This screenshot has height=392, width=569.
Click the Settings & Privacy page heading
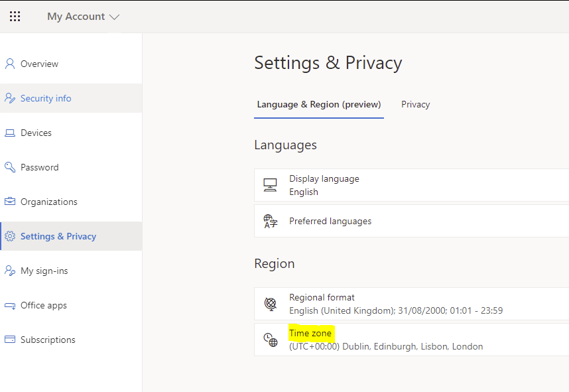[x=328, y=63]
